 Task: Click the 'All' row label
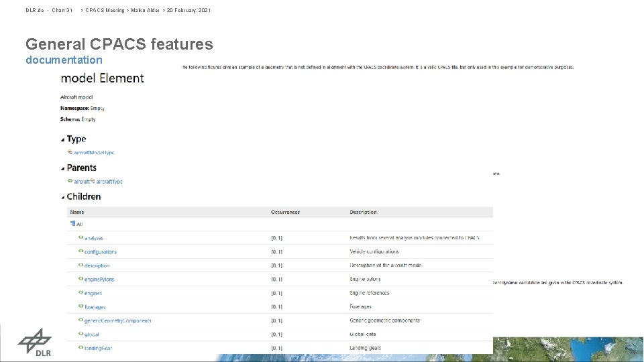80,224
